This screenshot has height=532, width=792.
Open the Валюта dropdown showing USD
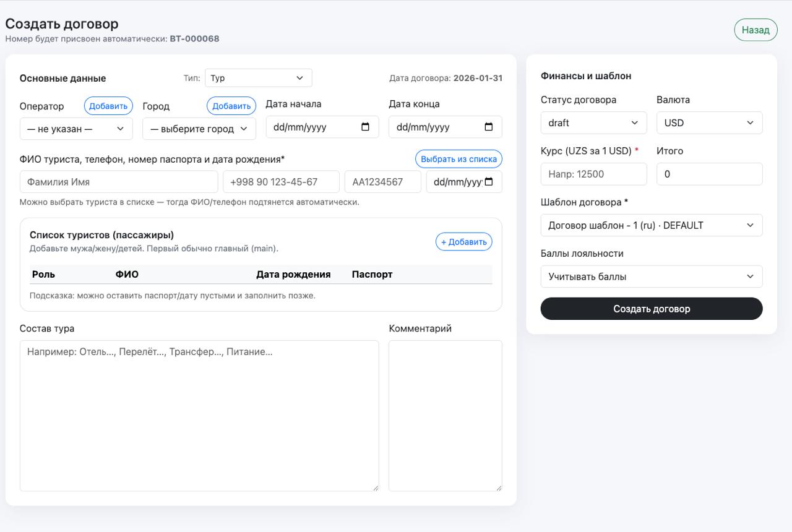click(x=709, y=122)
